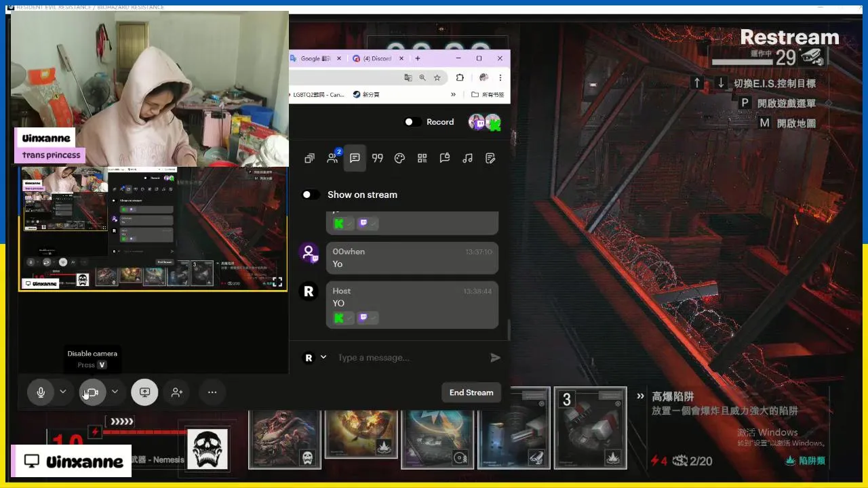Click the Chrome translate page icon

[408, 77]
